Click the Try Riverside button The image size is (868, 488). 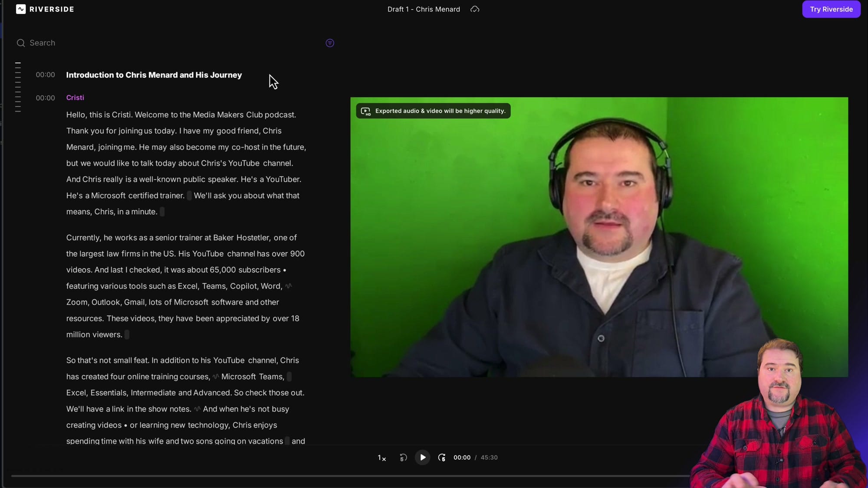(831, 9)
